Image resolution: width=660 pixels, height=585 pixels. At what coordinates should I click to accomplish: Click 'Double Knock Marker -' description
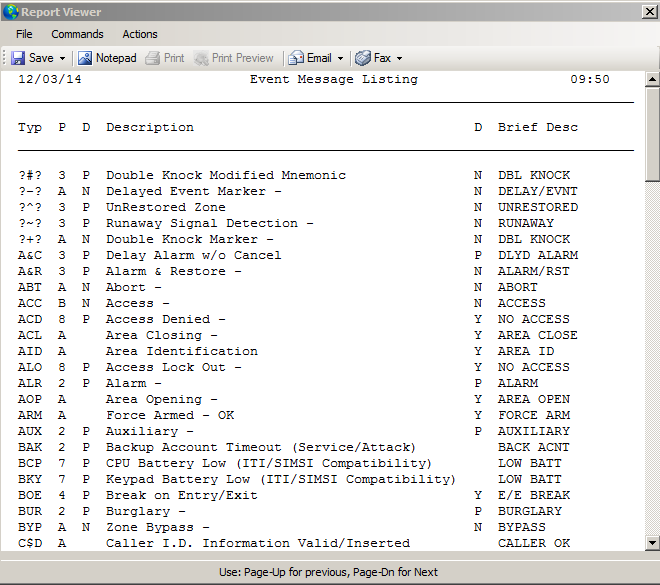click(190, 239)
